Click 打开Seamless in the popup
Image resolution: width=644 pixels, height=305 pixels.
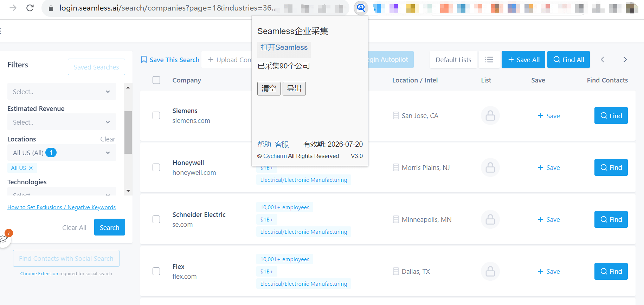284,48
